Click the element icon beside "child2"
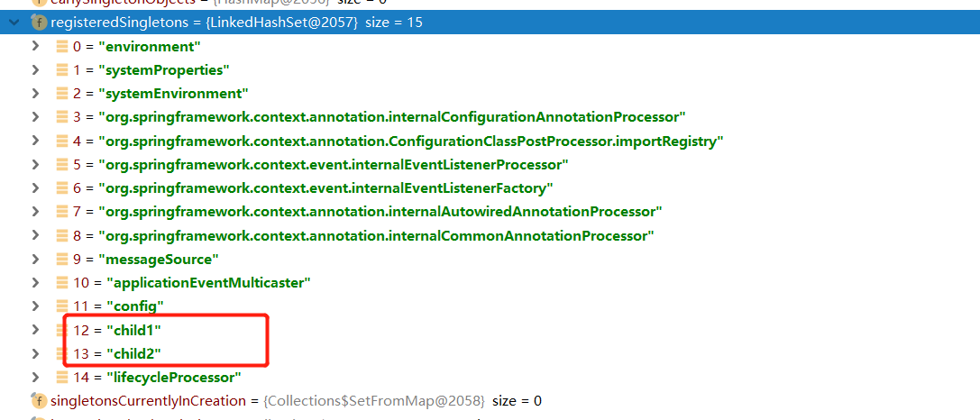Image resolution: width=980 pixels, height=420 pixels. coord(62,353)
